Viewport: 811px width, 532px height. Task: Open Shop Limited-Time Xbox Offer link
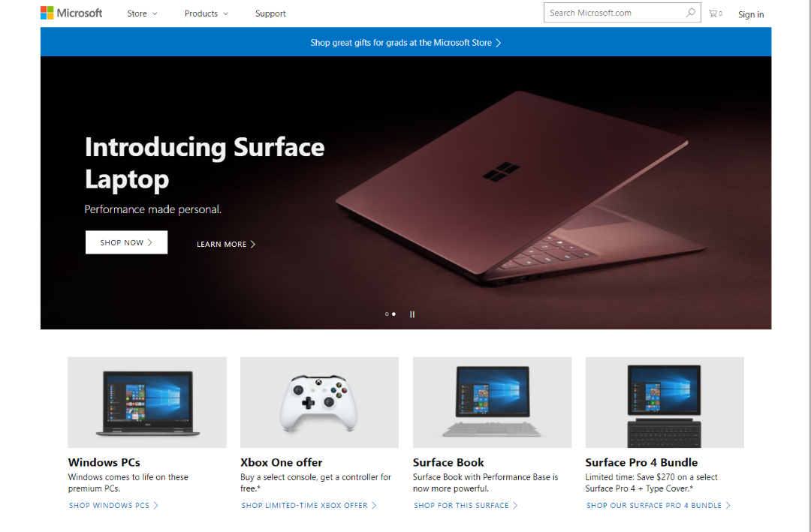(x=309, y=505)
